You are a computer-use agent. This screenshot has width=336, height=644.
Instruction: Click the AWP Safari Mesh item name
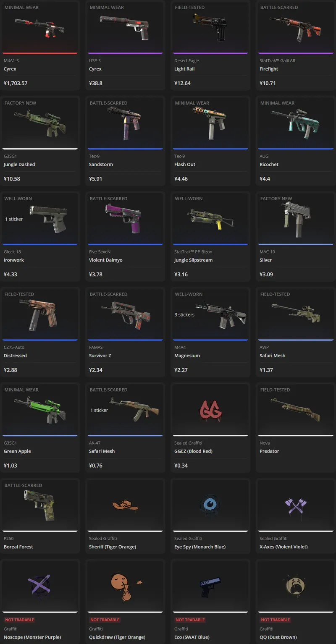click(272, 356)
